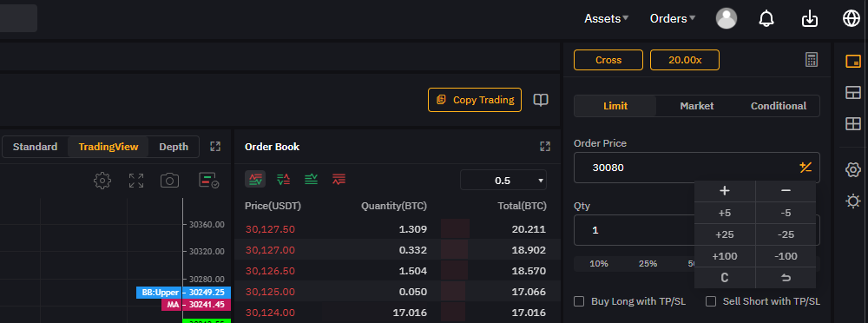Select the 30,127.50 ask price row
Viewport: 868px width, 323px height.
(x=398, y=229)
